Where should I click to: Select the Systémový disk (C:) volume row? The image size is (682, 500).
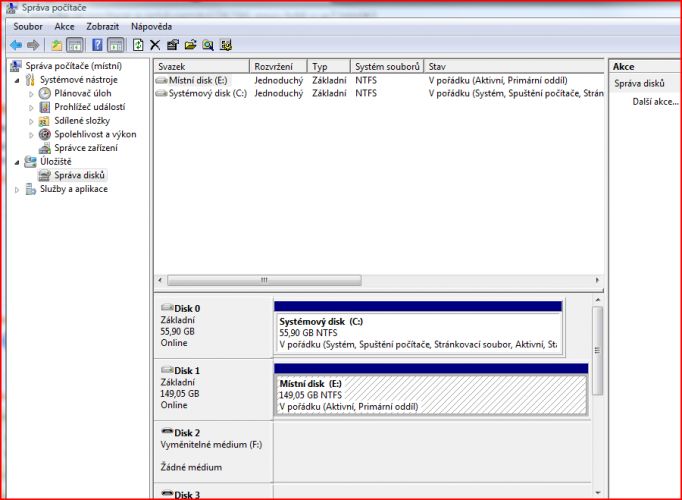coord(379,93)
